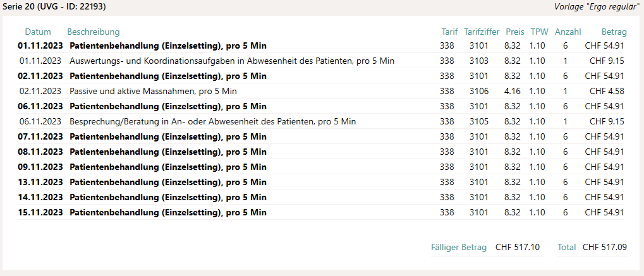Click the Tarifziffer column header
Image resolution: width=644 pixels, height=276 pixels.
[x=482, y=32]
